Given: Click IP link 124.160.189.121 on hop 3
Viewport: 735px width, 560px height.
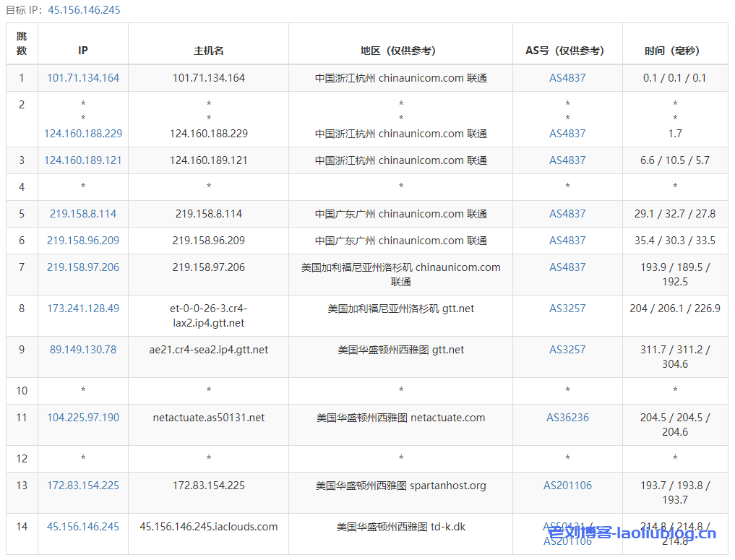Looking at the screenshot, I should [82, 160].
